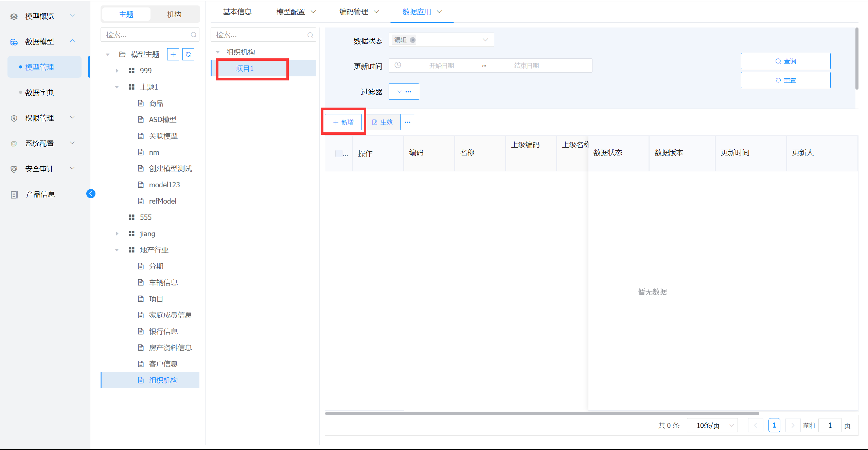The width and height of the screenshot is (868, 450).
Task: Click the theme search input field
Action: click(x=150, y=35)
